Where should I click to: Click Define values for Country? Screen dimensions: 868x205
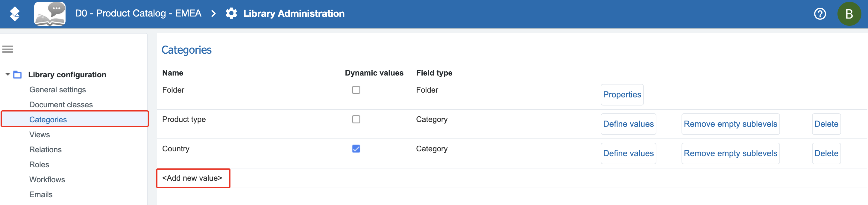tap(628, 153)
